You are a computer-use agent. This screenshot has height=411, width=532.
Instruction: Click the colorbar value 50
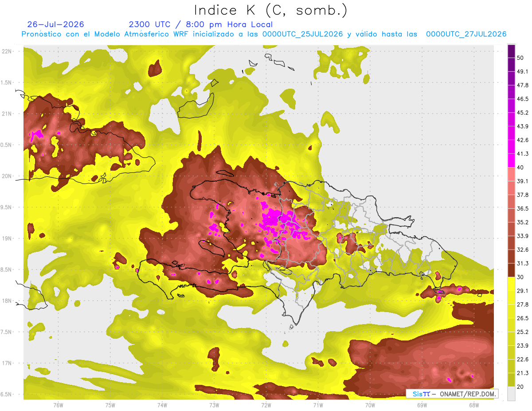[x=521, y=58]
